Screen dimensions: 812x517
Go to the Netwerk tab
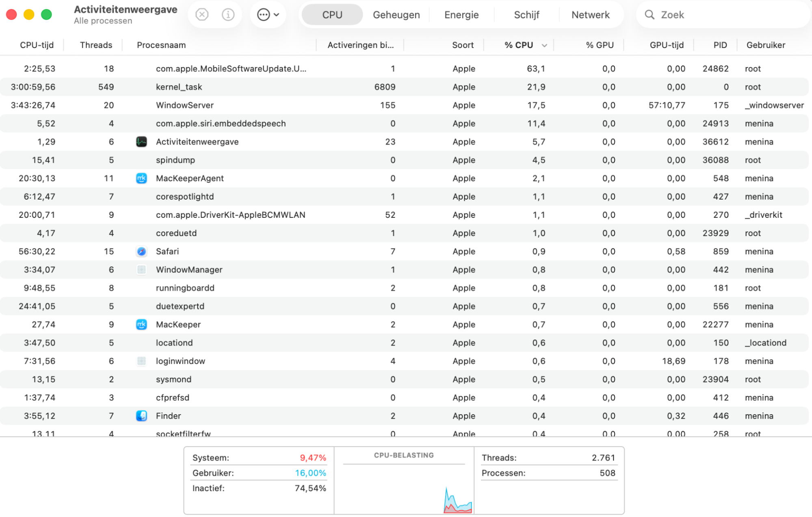point(591,15)
